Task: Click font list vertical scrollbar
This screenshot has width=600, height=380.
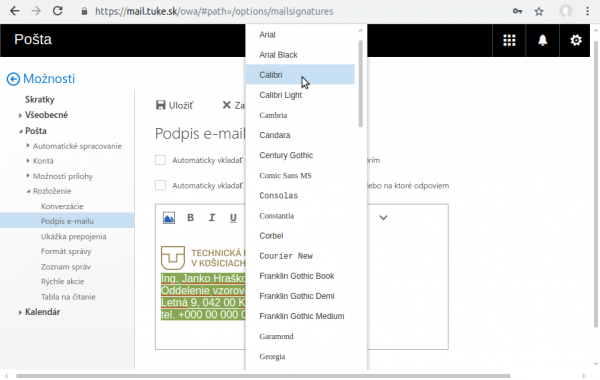Action: coord(360,83)
